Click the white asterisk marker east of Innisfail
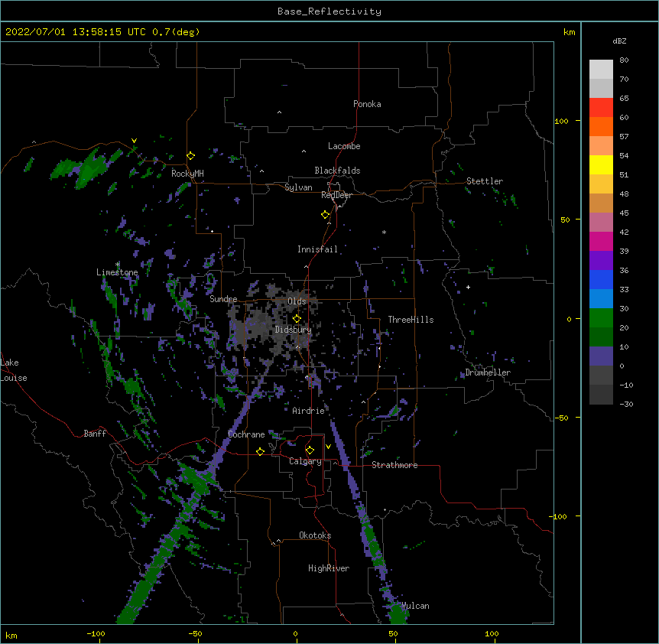 tap(384, 232)
